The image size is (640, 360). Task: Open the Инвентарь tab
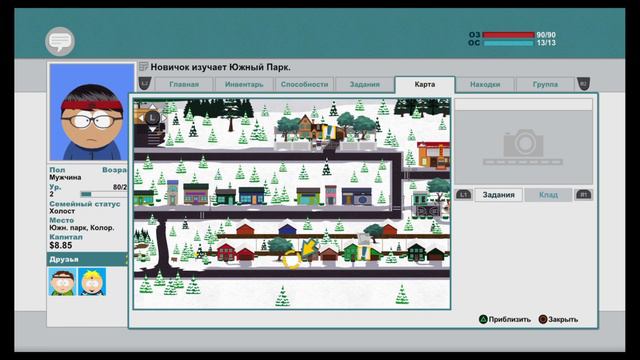click(244, 84)
